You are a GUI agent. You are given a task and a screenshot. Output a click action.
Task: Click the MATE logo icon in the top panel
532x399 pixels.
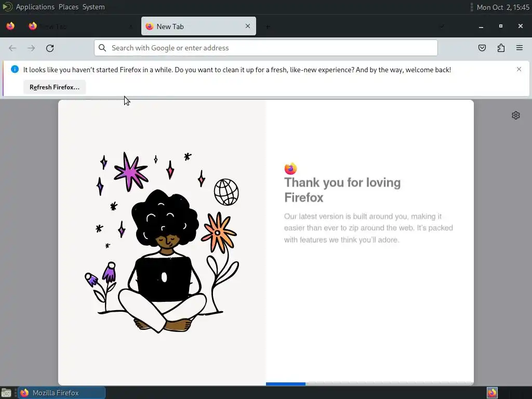(x=7, y=7)
